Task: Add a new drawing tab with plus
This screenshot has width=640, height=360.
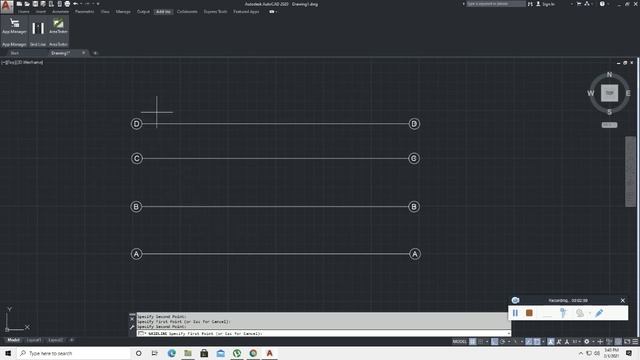Action: click(x=96, y=53)
